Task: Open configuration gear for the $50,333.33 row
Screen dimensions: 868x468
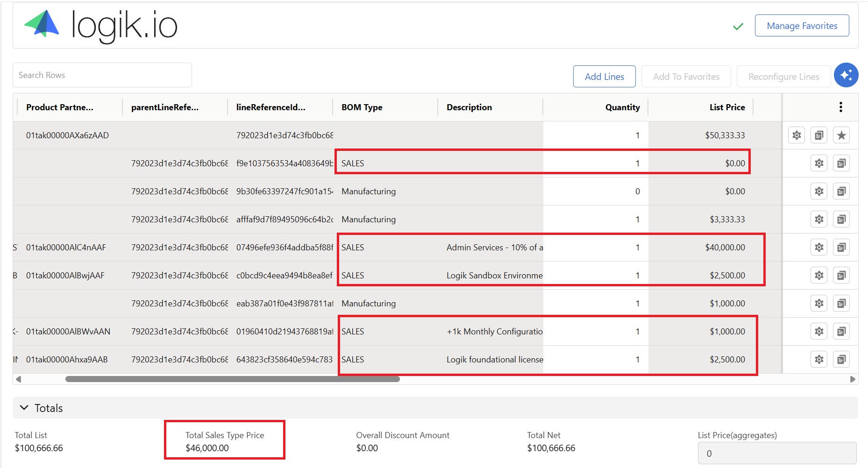Action: click(797, 135)
